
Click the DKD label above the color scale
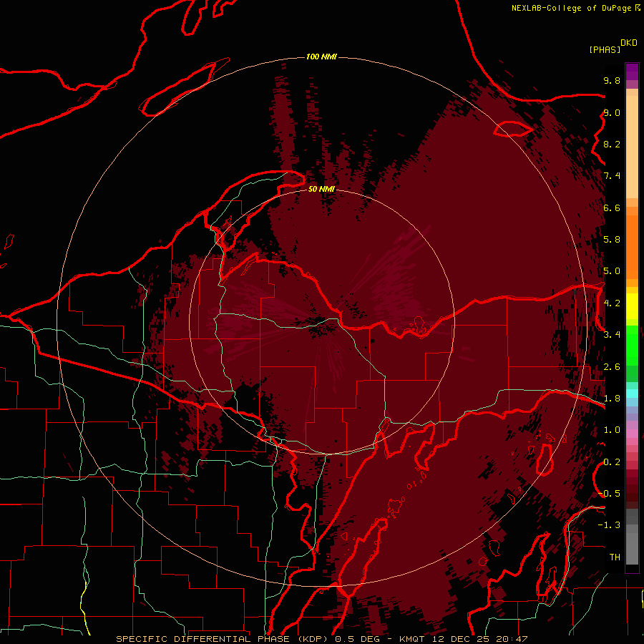pyautogui.click(x=628, y=43)
